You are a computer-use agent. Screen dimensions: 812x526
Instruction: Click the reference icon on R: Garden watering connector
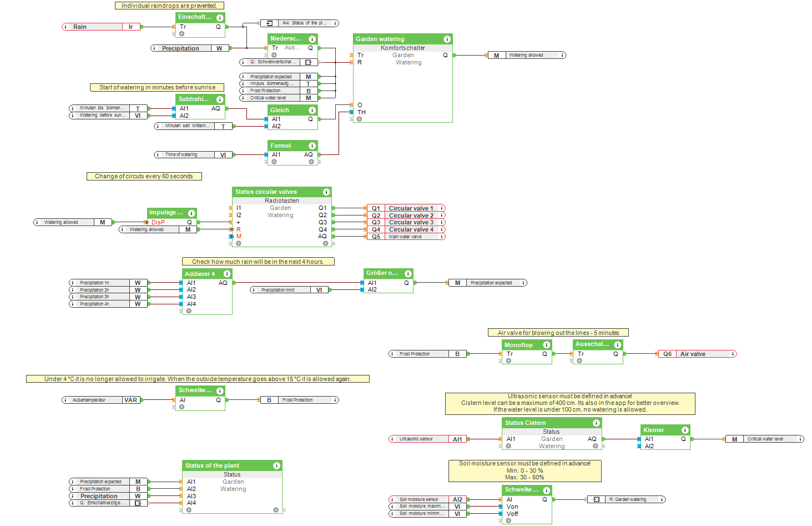pos(596,499)
